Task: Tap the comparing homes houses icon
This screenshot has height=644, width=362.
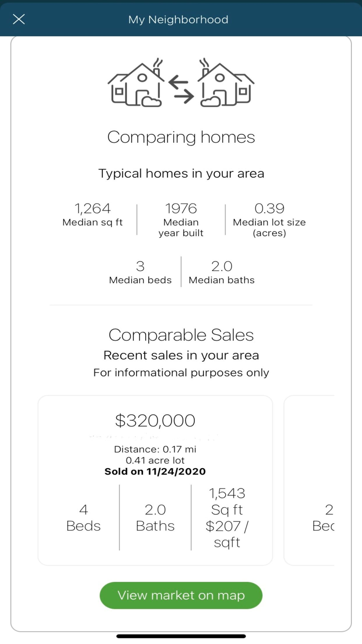Action: [181, 83]
